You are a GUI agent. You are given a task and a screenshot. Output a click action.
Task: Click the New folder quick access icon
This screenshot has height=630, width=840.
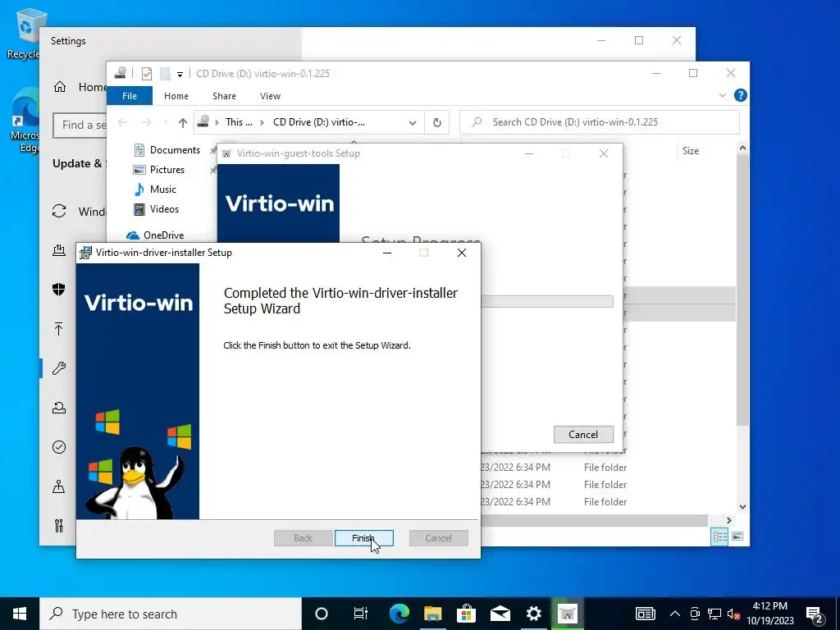(166, 73)
